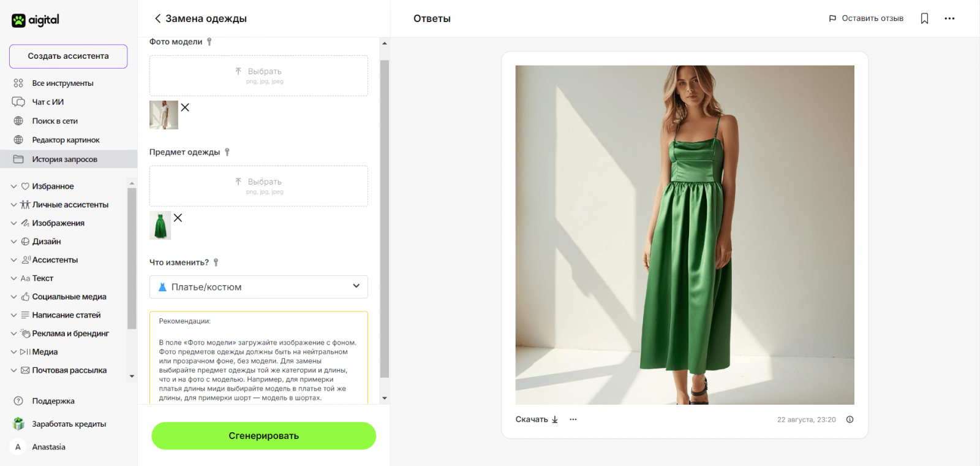The height and width of the screenshot is (466, 980).
Task: Click the globe icon for Поиск в сети
Action: 18,121
